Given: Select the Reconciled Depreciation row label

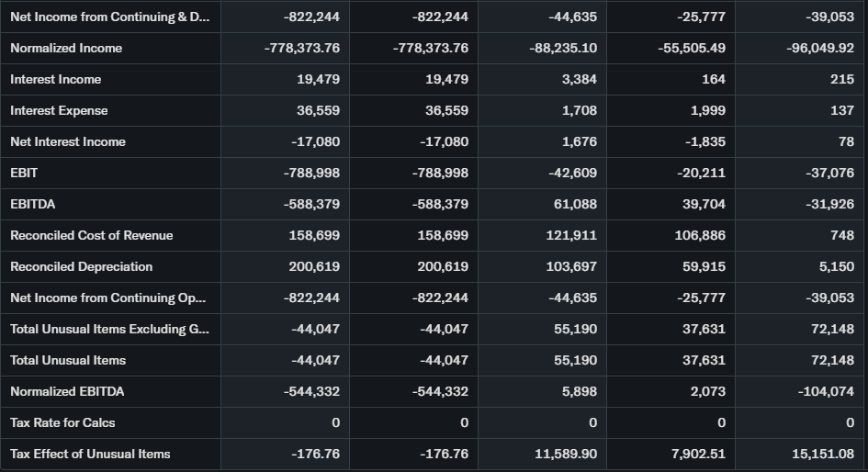Looking at the screenshot, I should coord(82,266).
